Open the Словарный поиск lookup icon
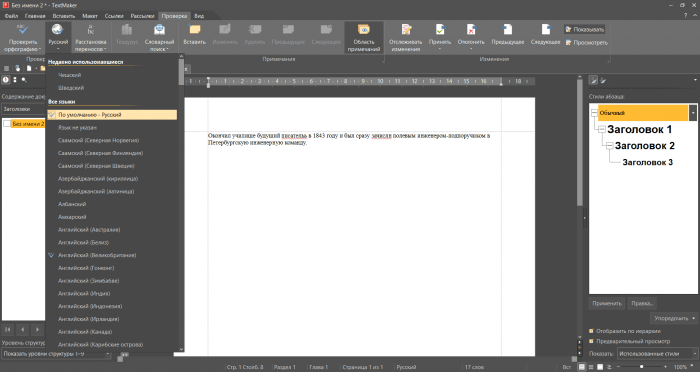 [159, 30]
